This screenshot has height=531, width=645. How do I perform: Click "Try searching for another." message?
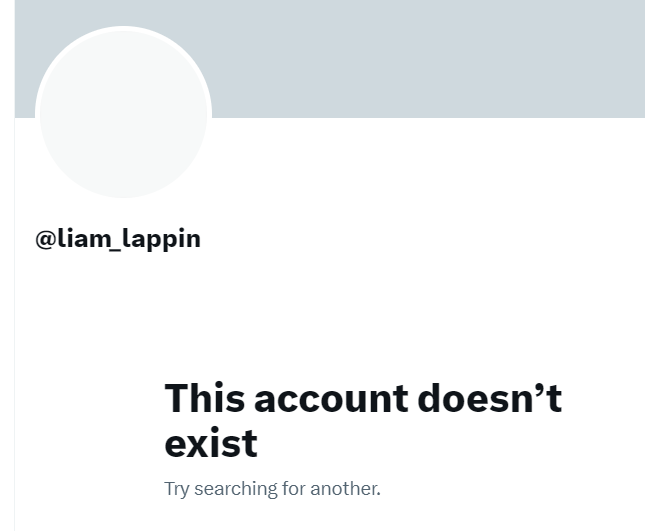[272, 489]
